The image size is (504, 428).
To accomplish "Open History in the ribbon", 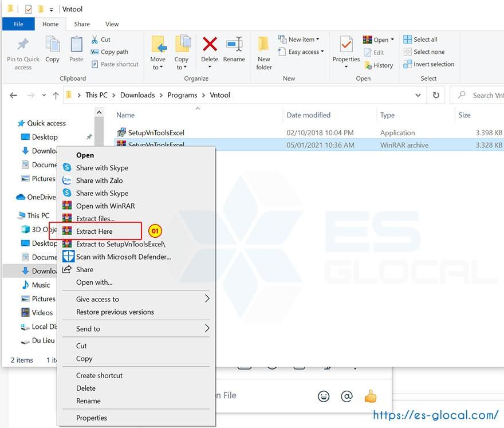I will 379,65.
